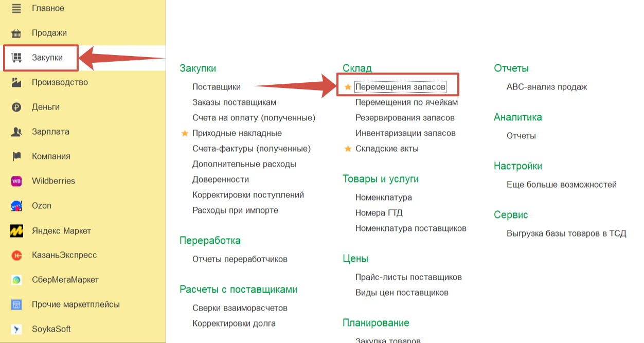Open Номера ГТД
This screenshot has height=343, width=644.
coord(378,213)
